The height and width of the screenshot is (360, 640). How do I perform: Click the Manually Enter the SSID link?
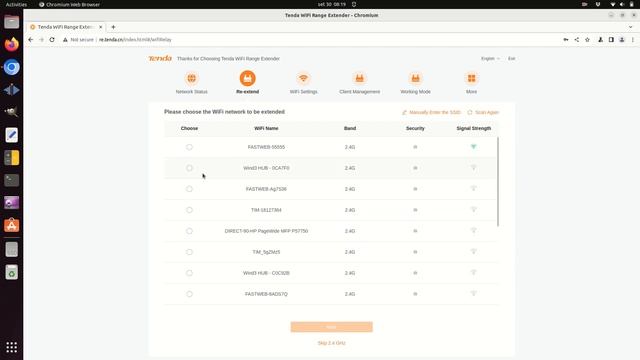pyautogui.click(x=435, y=112)
